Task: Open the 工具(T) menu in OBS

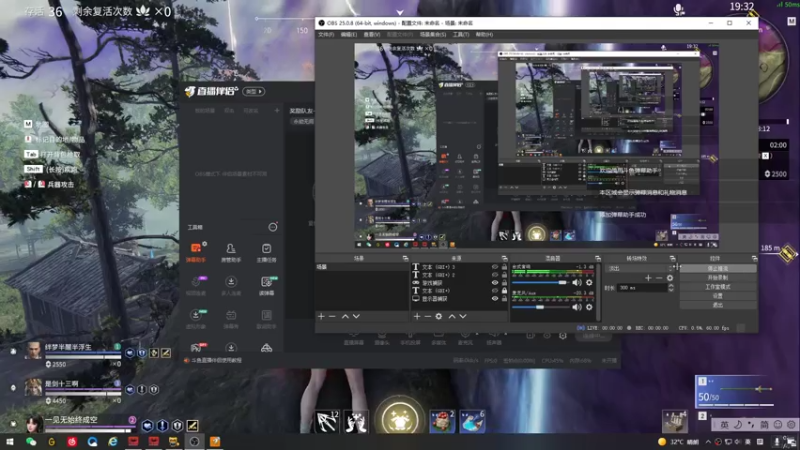Action: point(461,35)
